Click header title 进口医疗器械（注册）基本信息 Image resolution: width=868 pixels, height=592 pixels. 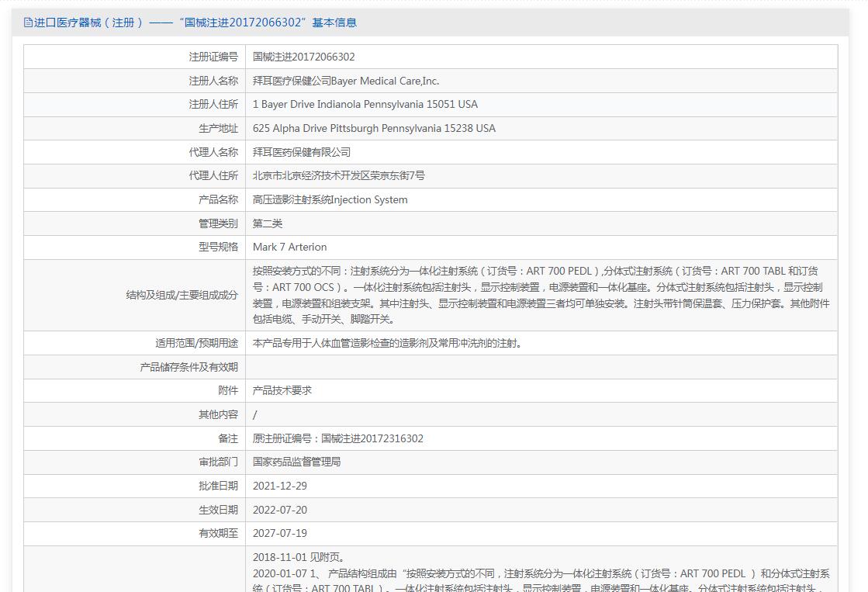[195, 23]
